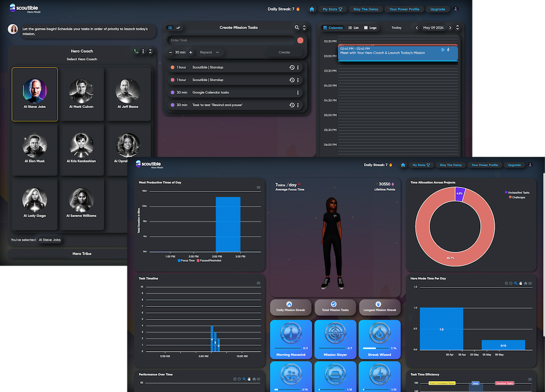
Task: Open options menu for Google Calendar tasks
Action: 298,93
